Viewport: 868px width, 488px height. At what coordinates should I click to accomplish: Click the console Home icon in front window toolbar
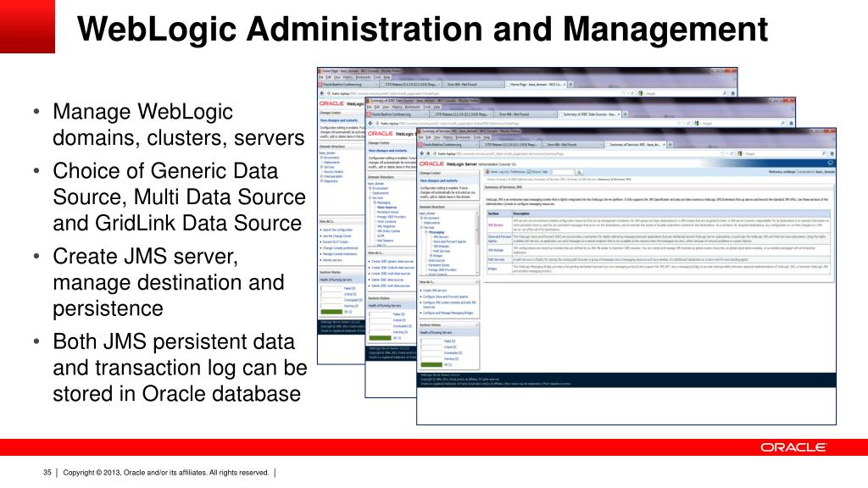click(x=487, y=171)
